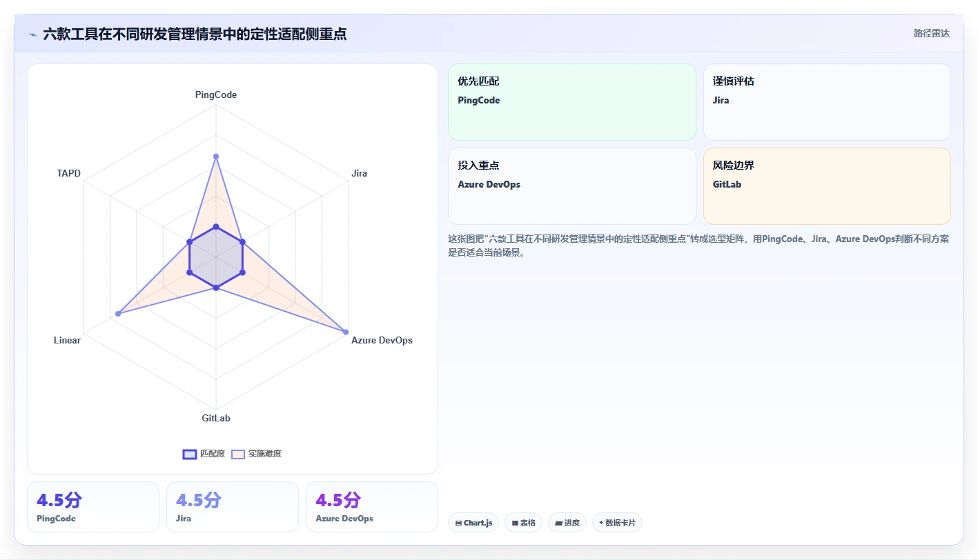Click the chart title heading text

click(x=195, y=34)
